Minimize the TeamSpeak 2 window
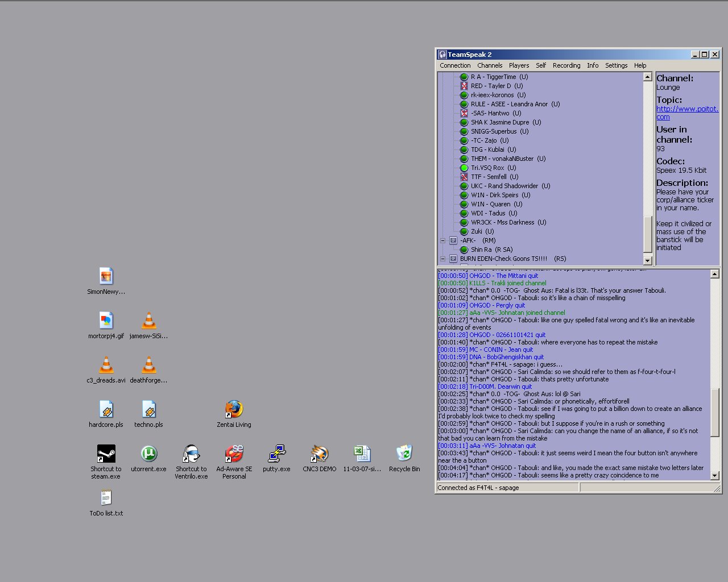Image resolution: width=728 pixels, height=582 pixels. pyautogui.click(x=695, y=55)
